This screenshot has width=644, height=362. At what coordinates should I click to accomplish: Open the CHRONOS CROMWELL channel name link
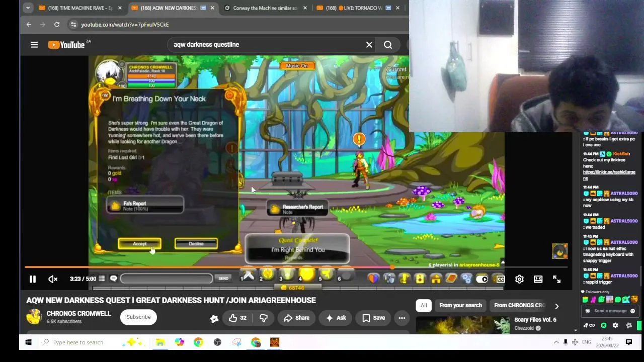78,314
